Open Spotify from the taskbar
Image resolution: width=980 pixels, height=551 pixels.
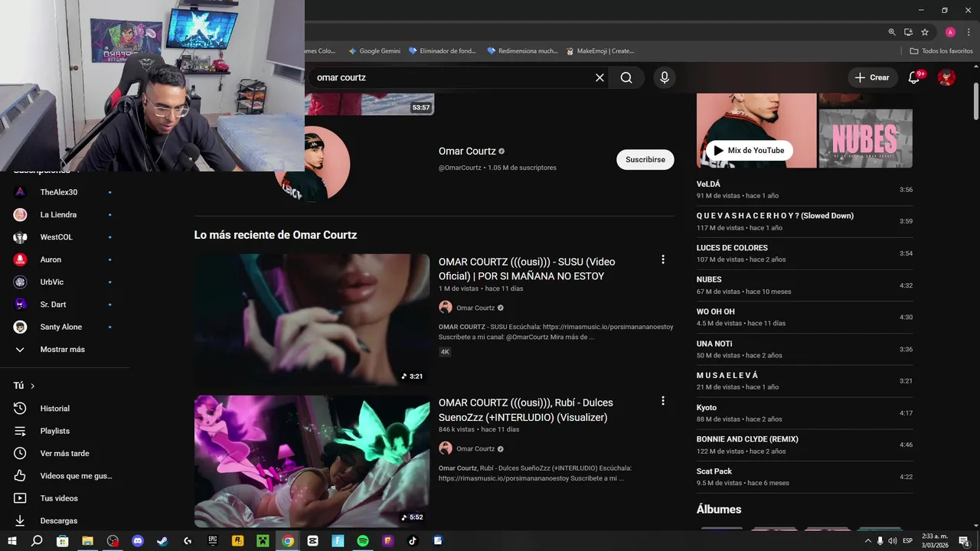(x=363, y=540)
